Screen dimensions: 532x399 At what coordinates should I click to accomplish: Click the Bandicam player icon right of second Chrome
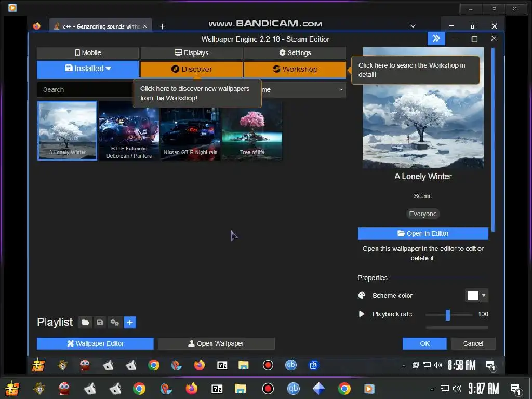click(369, 389)
